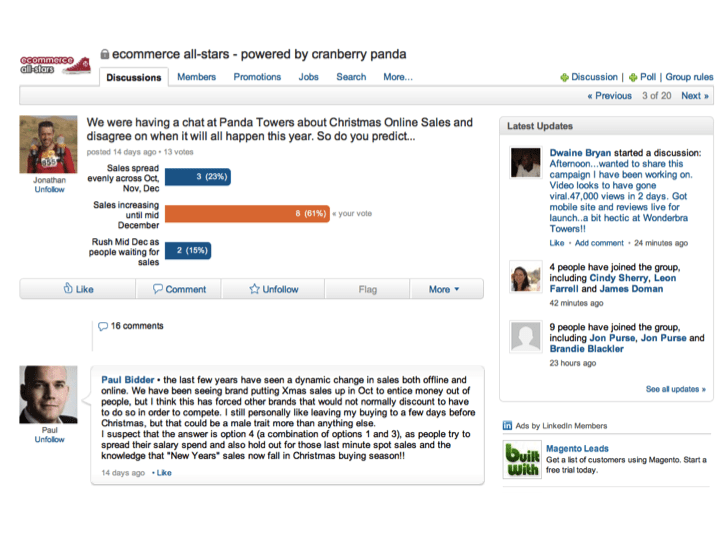Open Dwaine Bryan's profile thumbnail

[525, 162]
